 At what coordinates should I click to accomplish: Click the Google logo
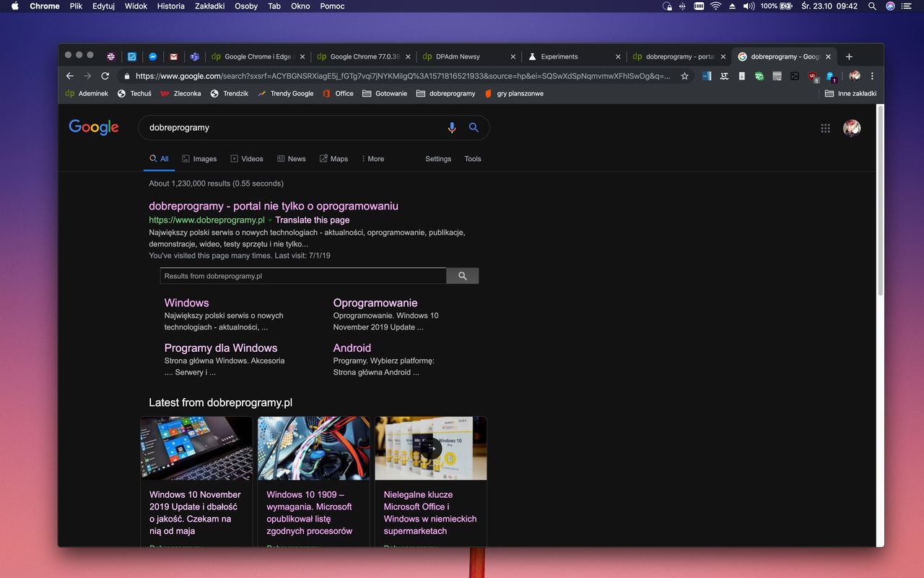tap(94, 128)
